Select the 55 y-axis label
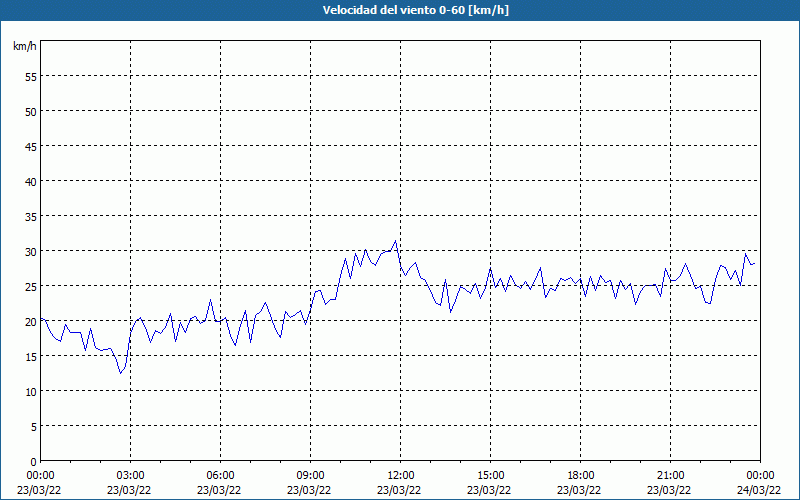This screenshot has height=500, width=800. pyautogui.click(x=31, y=77)
